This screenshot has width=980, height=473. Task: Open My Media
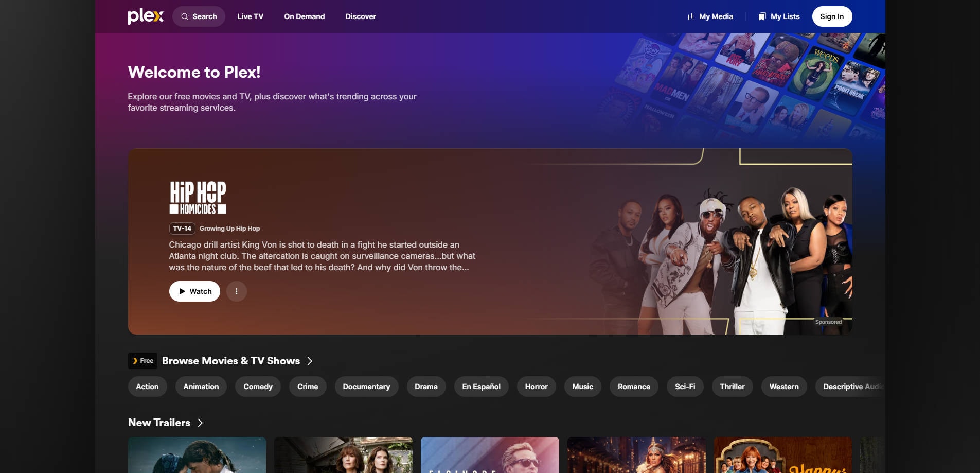pyautogui.click(x=710, y=16)
